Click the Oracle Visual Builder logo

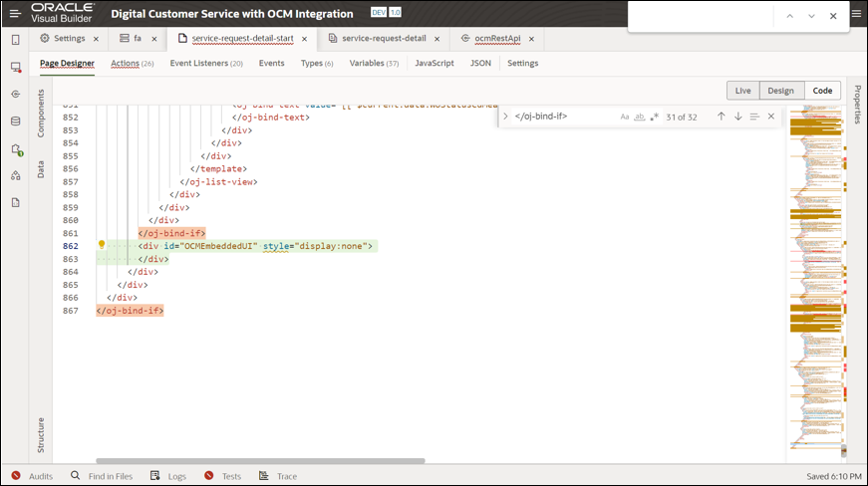[63, 13]
